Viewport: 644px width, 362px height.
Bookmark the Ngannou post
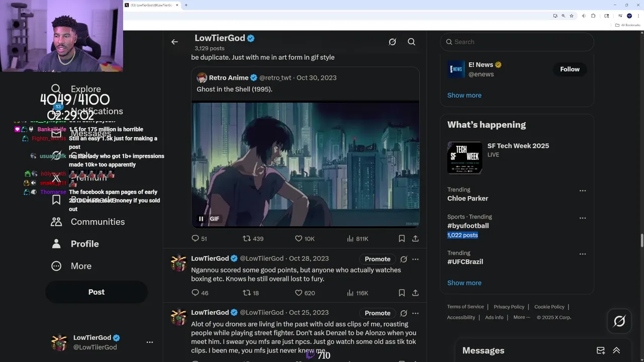click(x=401, y=293)
